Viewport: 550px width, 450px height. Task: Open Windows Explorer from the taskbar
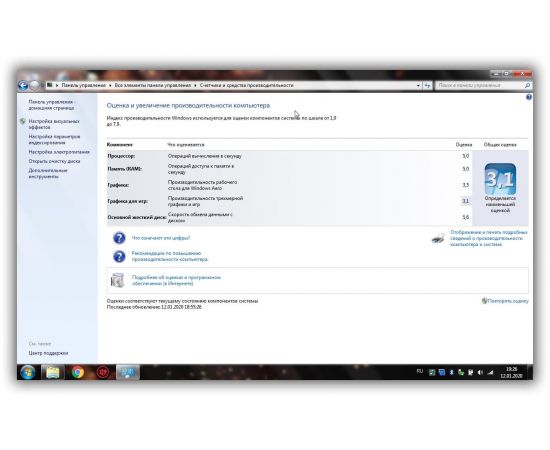[53, 372]
